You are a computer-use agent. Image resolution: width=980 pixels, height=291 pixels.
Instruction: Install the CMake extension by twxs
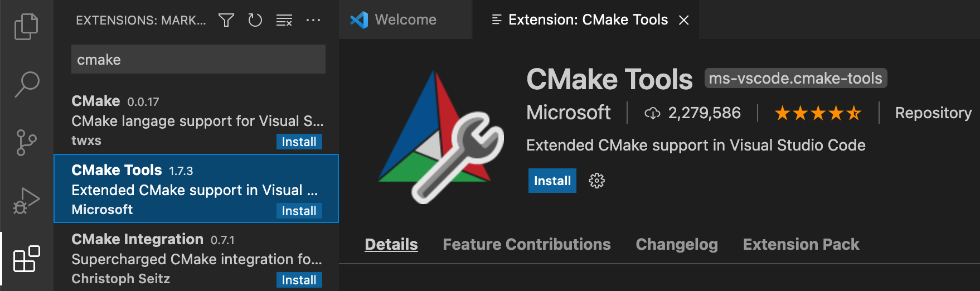point(299,142)
